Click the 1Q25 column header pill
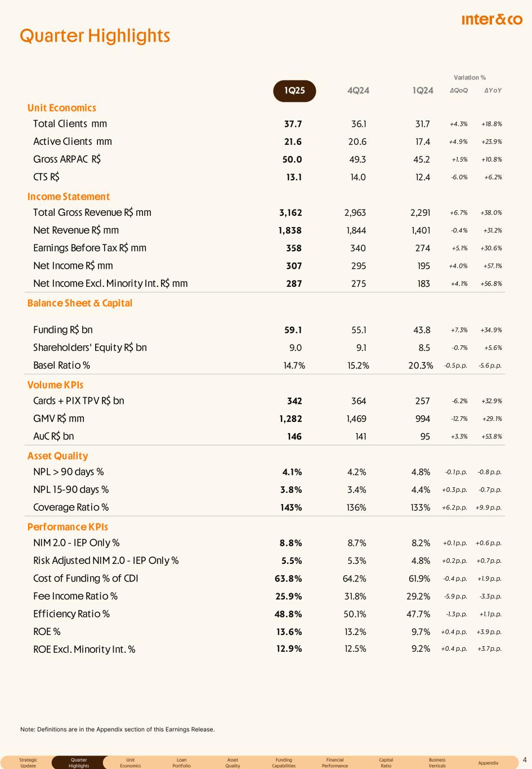The image size is (532, 769). point(294,91)
